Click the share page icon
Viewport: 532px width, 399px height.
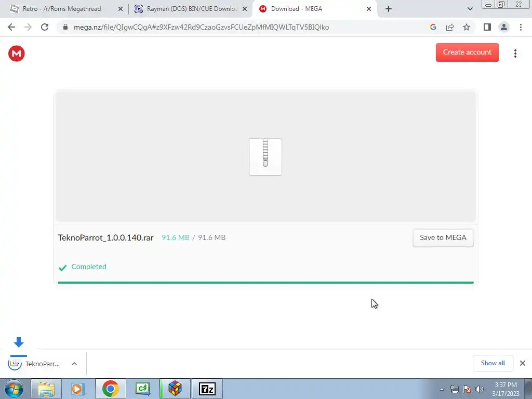(x=450, y=27)
